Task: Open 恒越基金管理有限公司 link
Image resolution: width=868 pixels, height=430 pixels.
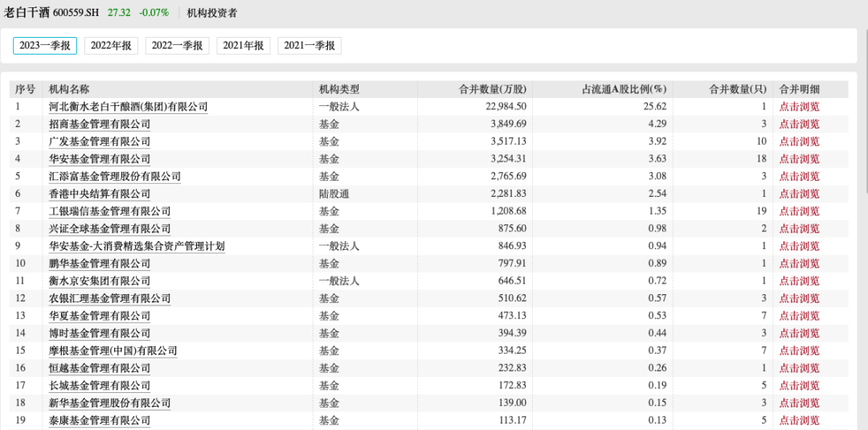Action: [100, 368]
